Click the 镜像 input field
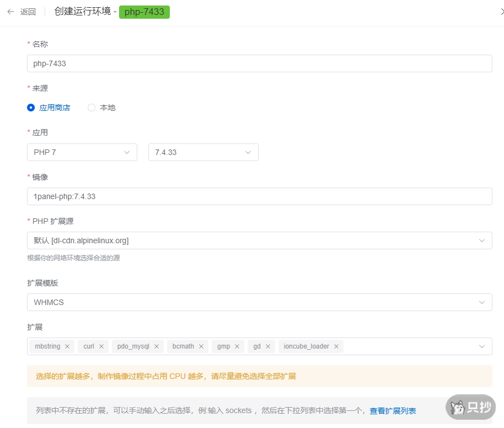504x428 pixels. 259,196
